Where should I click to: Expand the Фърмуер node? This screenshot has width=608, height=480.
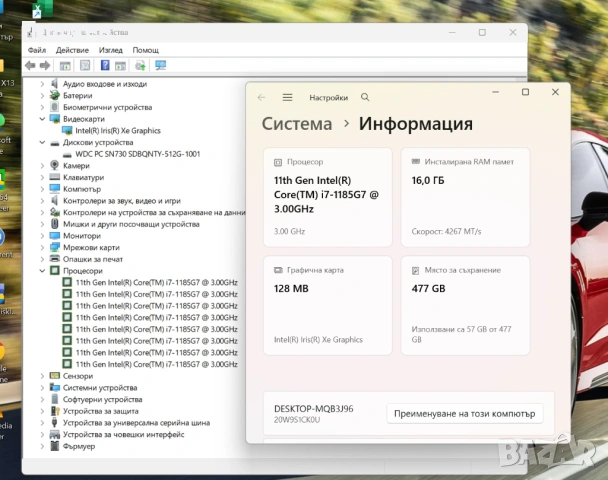42,446
